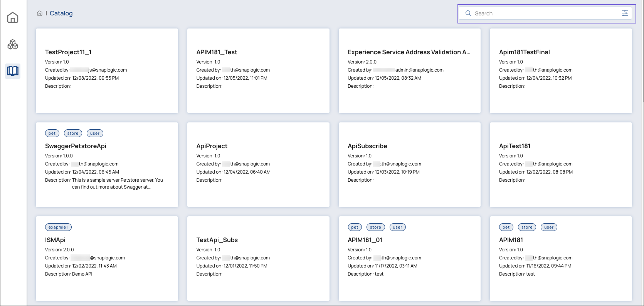Click the Catalog breadcrumb link
Viewport: 644px width, 306px height.
tap(61, 13)
